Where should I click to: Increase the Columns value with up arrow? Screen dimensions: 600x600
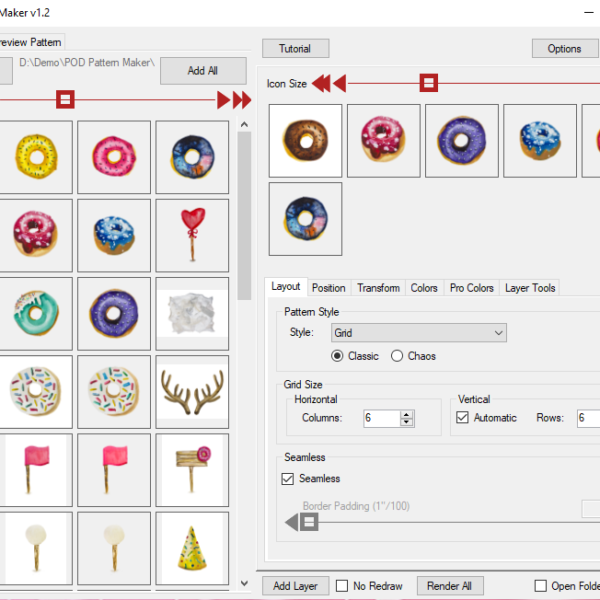[406, 414]
